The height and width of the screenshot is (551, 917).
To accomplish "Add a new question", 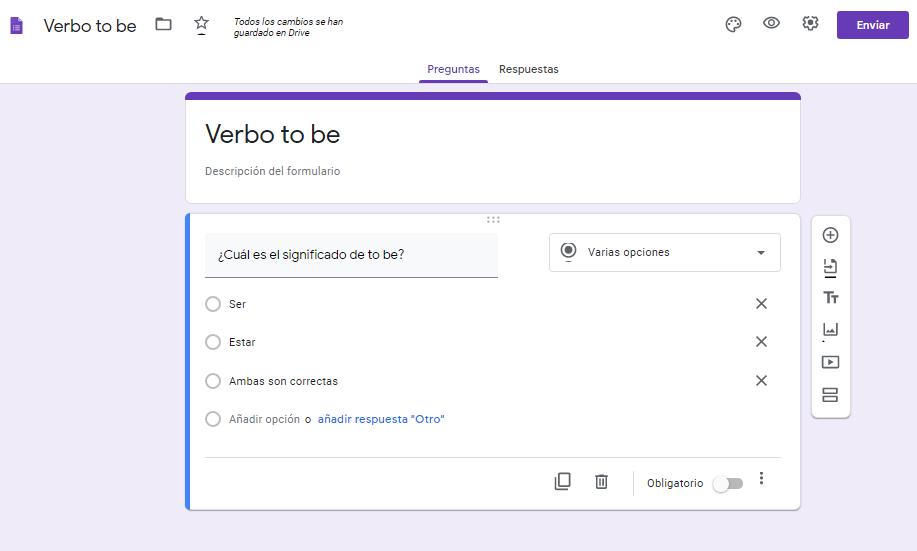I will coord(830,235).
